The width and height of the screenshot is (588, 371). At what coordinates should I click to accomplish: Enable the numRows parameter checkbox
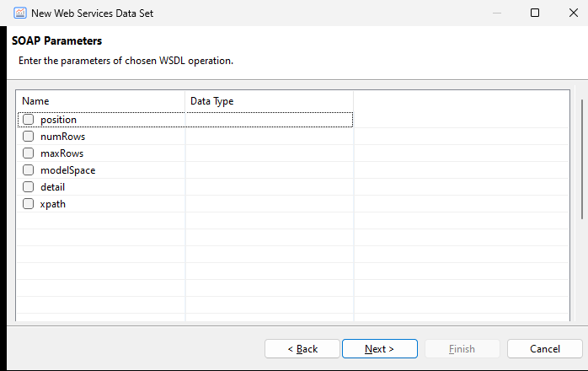click(28, 137)
